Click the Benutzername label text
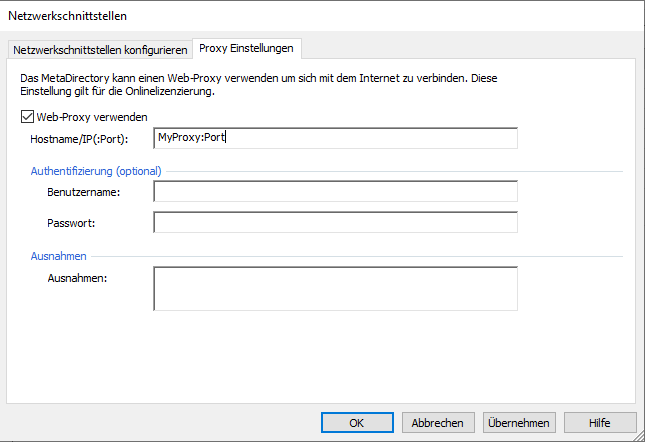Image resolution: width=645 pixels, height=442 pixels. pos(84,191)
